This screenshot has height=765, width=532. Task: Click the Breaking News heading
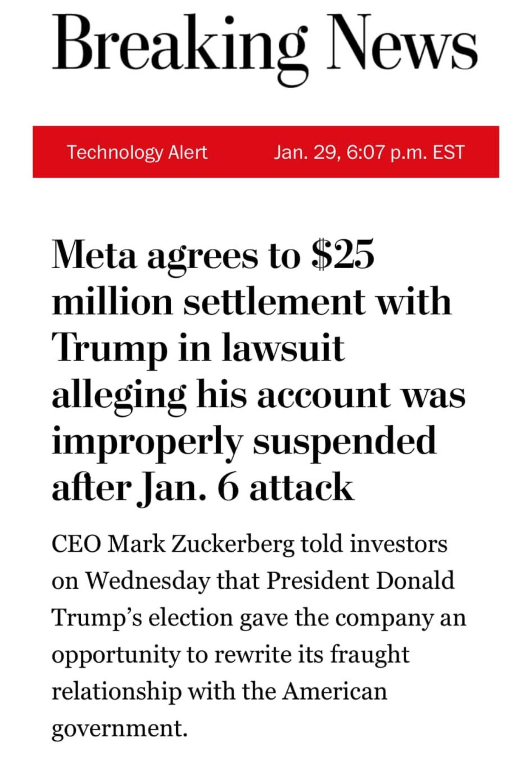pos(265,49)
